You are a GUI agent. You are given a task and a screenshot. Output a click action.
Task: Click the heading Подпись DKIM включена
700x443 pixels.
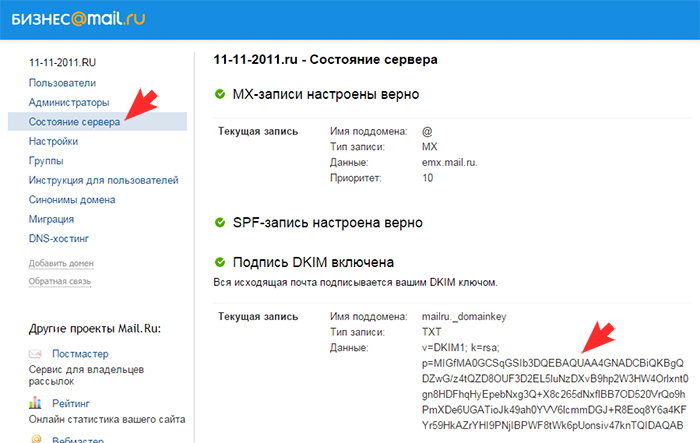313,262
